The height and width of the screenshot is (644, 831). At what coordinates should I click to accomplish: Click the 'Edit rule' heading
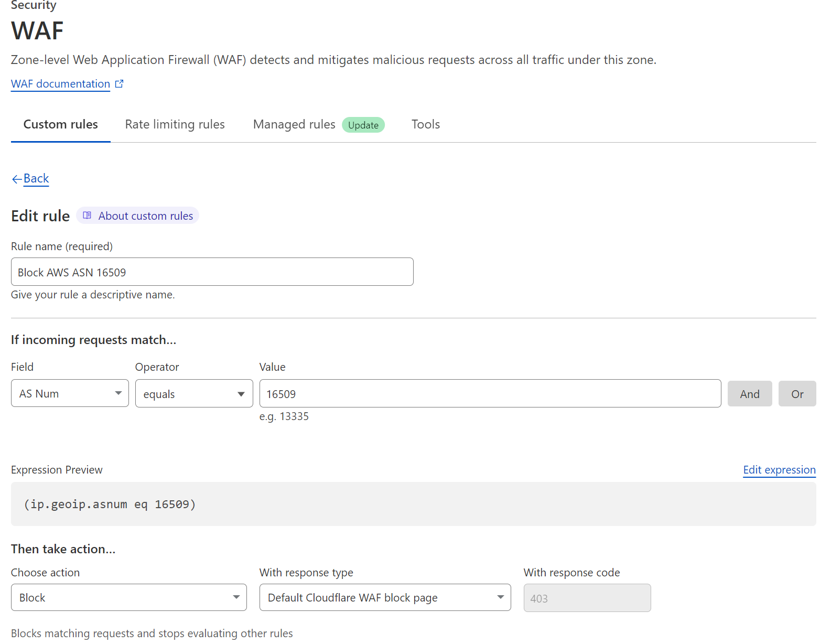40,216
